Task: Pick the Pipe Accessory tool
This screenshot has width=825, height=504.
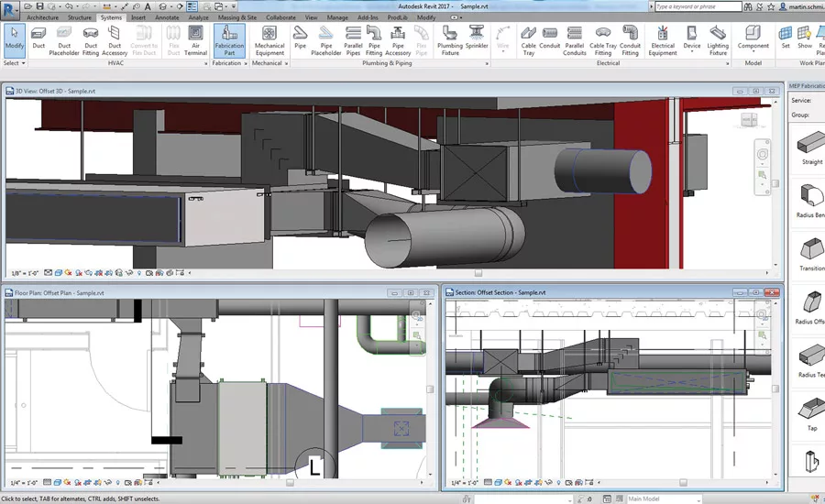Action: point(398,40)
